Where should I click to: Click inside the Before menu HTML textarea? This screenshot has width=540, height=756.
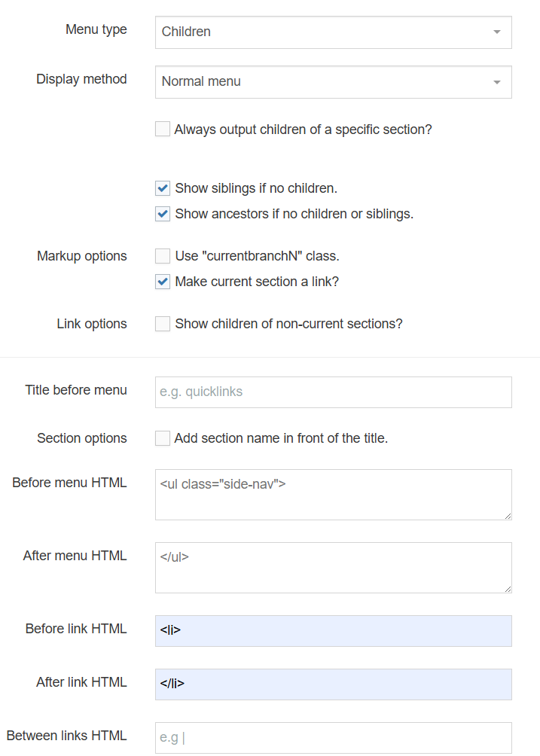click(331, 494)
